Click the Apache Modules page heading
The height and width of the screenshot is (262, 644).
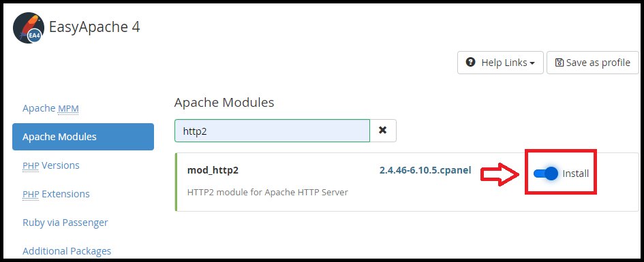coord(224,102)
